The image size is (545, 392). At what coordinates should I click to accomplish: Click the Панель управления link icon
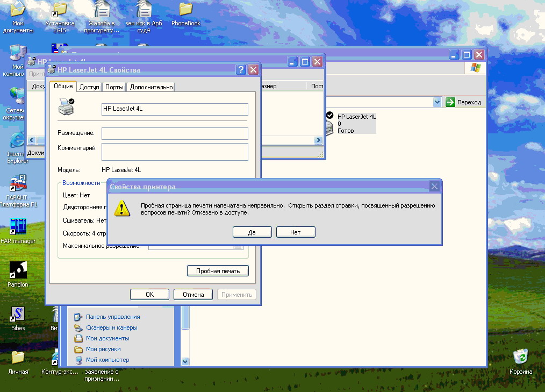[78, 317]
